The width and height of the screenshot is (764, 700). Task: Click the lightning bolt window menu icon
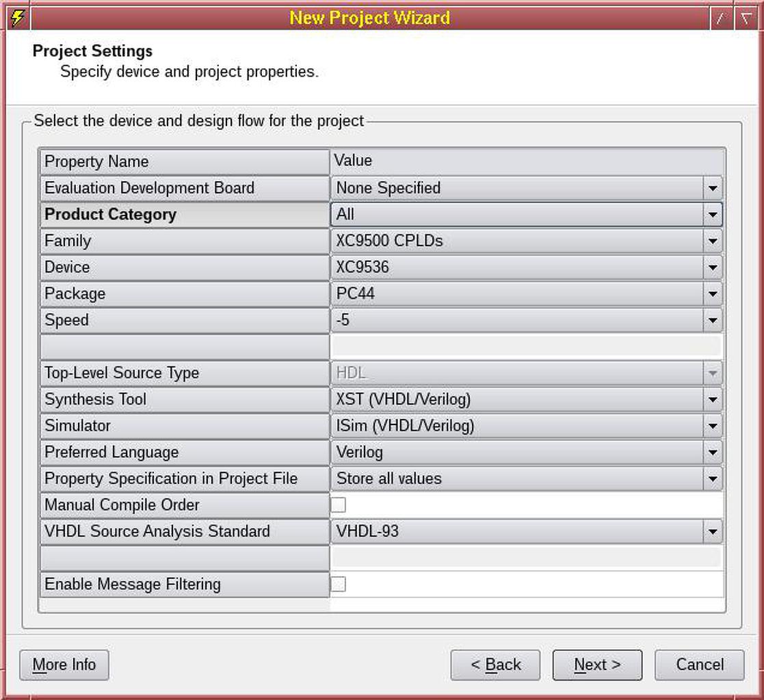click(x=18, y=18)
